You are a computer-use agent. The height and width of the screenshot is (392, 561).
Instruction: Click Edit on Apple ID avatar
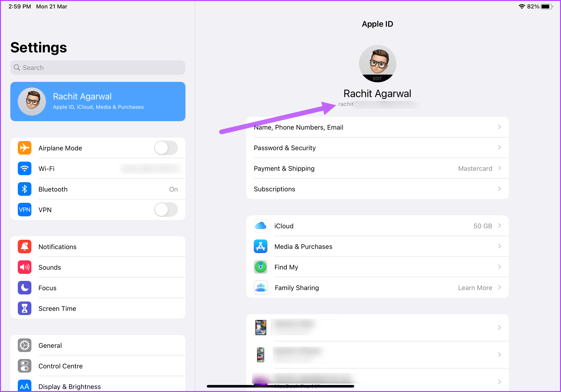pyautogui.click(x=377, y=78)
